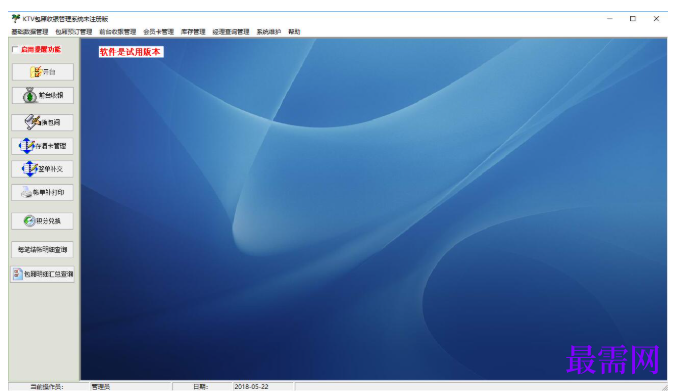Minimize the KTV management window
The height and width of the screenshot is (391, 678).
[610, 19]
